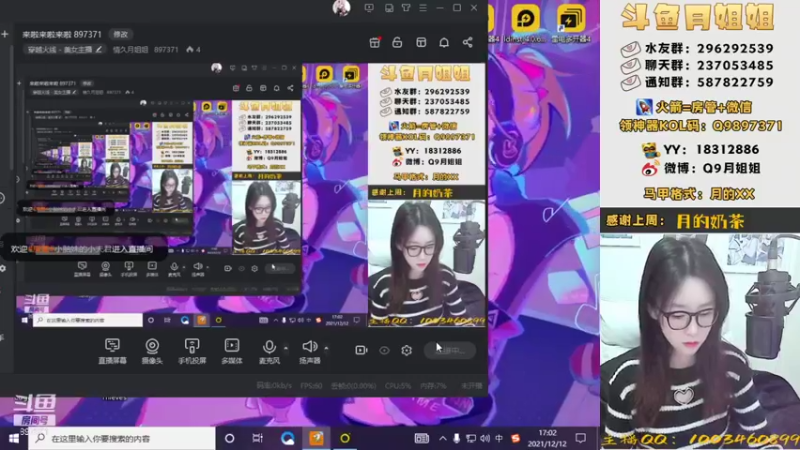Mute the 扬声器 speaker
The width and height of the screenshot is (800, 450).
click(309, 351)
